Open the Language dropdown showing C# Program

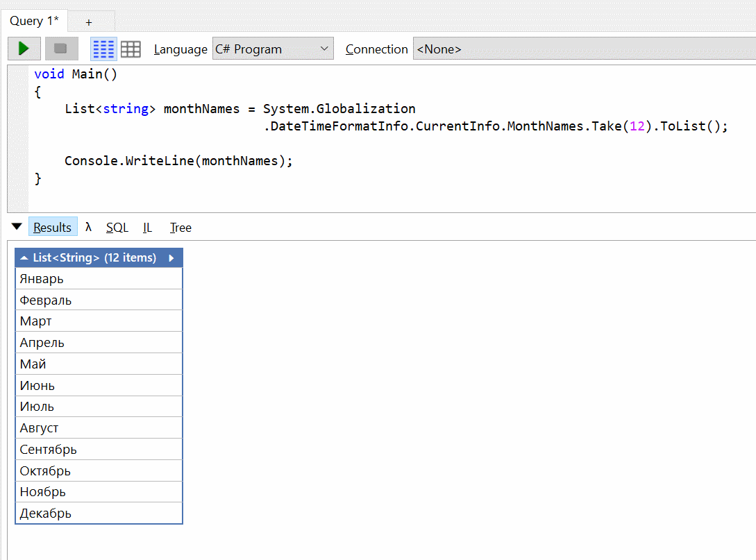[273, 49]
